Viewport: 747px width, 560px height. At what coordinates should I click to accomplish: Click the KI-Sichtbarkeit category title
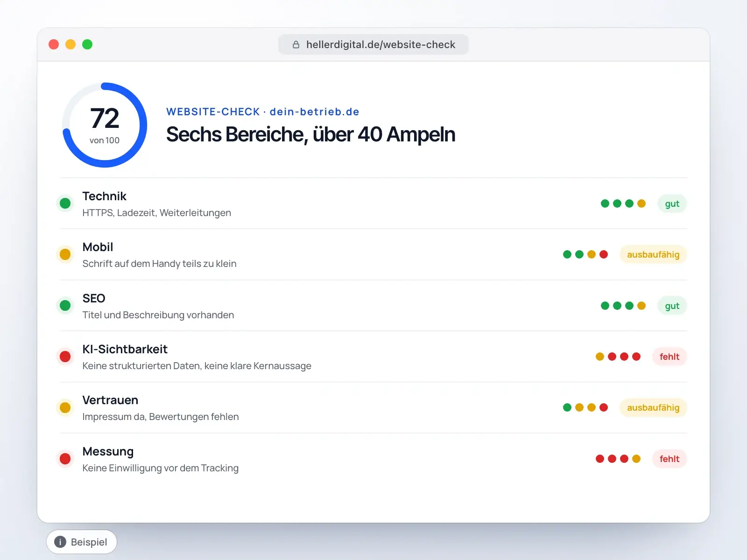pyautogui.click(x=125, y=349)
